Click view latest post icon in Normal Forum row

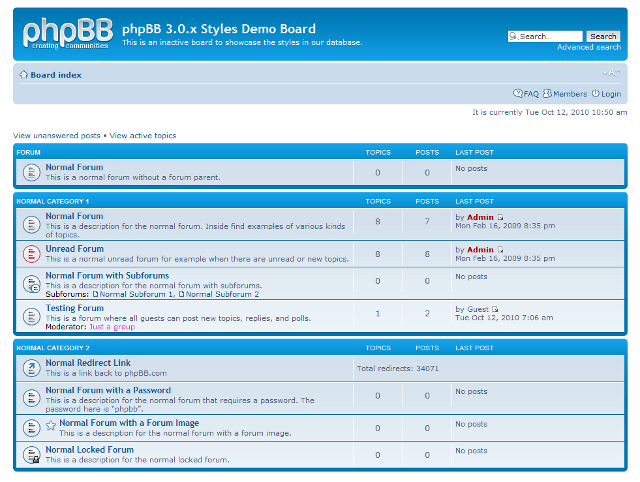(501, 218)
